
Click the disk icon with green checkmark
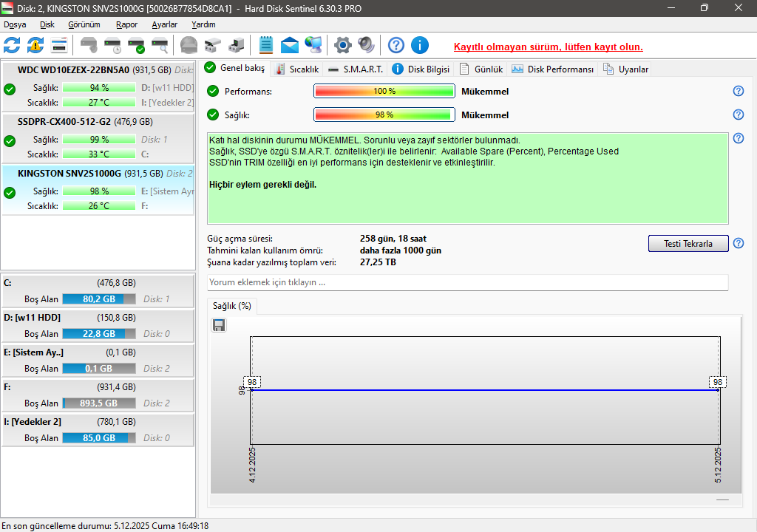(x=136, y=45)
